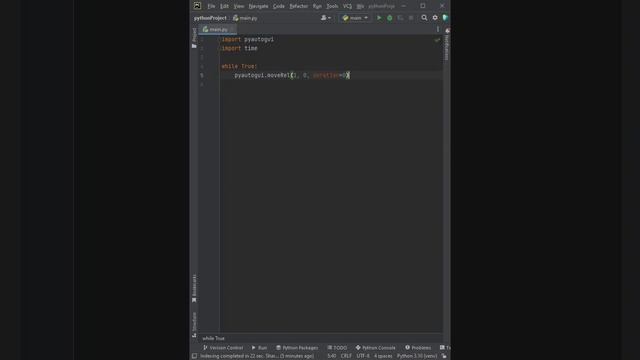The height and width of the screenshot is (360, 640).
Task: Click the 'Indexing completed' status message
Action: (x=257, y=356)
